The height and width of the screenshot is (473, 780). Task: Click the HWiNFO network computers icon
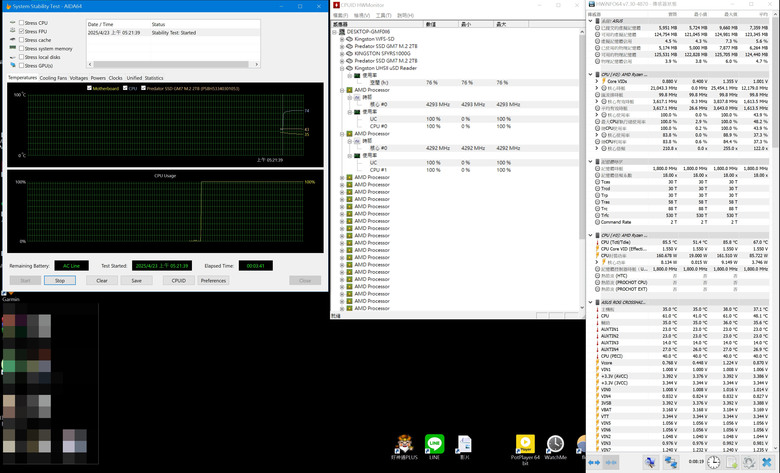671,463
